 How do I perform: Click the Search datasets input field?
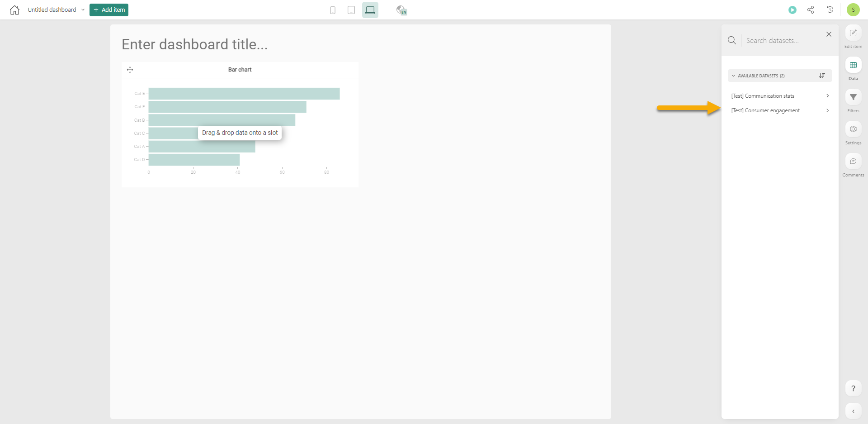pos(782,41)
